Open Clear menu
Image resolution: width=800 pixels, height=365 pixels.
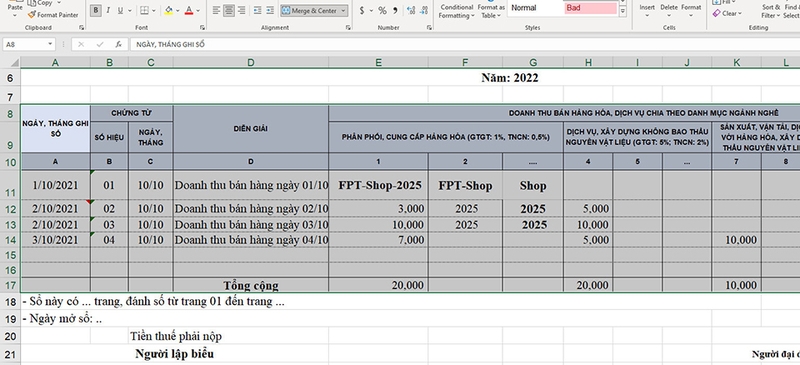point(727,14)
